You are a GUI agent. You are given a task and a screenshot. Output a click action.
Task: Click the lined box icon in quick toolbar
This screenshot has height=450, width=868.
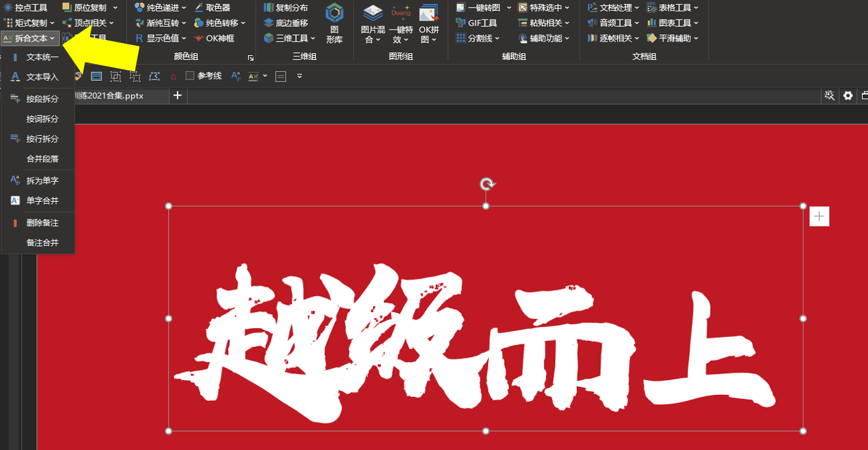click(281, 77)
